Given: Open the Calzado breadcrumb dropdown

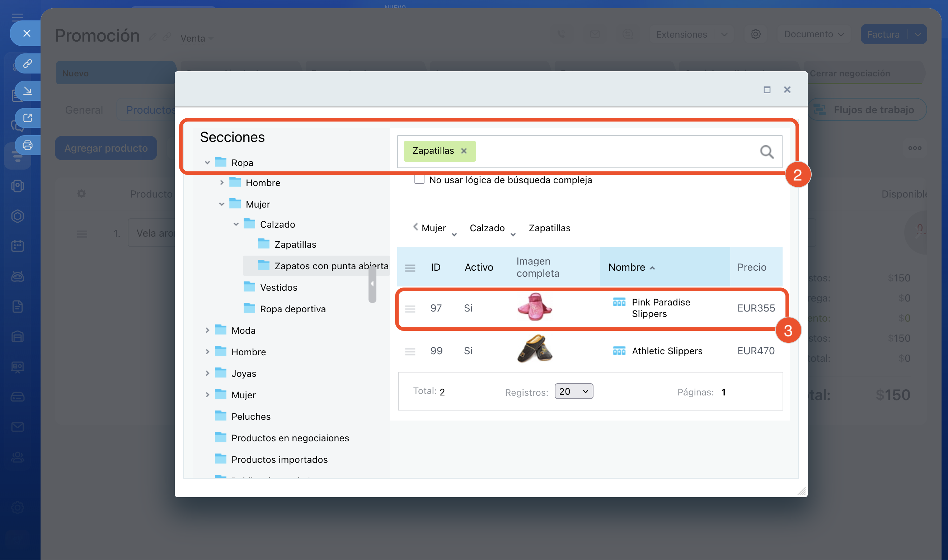Looking at the screenshot, I should coord(513,235).
